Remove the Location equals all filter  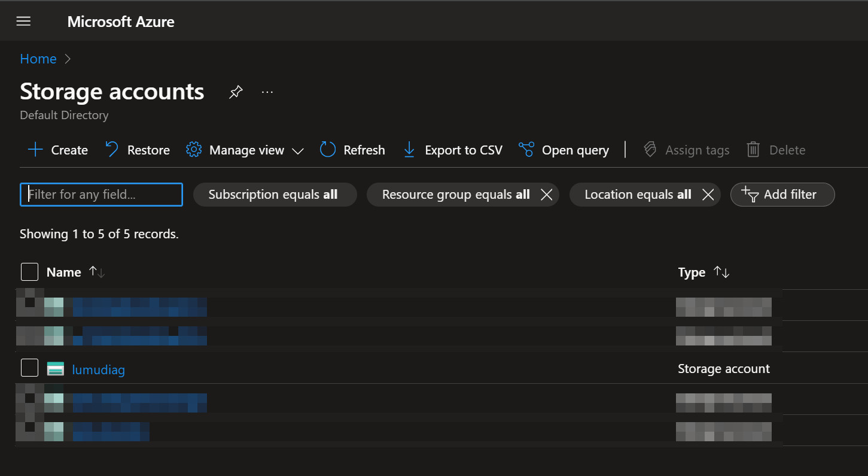(x=708, y=195)
